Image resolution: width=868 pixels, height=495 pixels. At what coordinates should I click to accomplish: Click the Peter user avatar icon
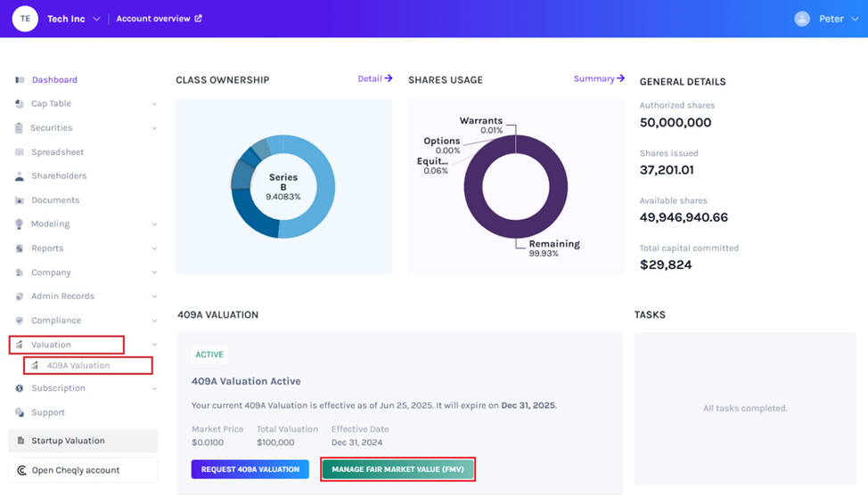[x=802, y=19]
